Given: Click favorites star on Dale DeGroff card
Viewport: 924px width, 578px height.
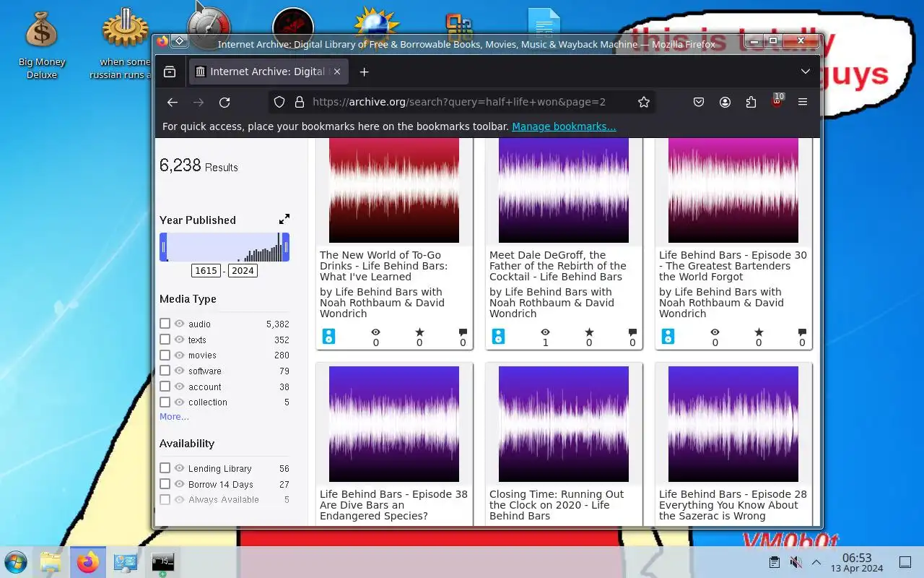Looking at the screenshot, I should (589, 332).
